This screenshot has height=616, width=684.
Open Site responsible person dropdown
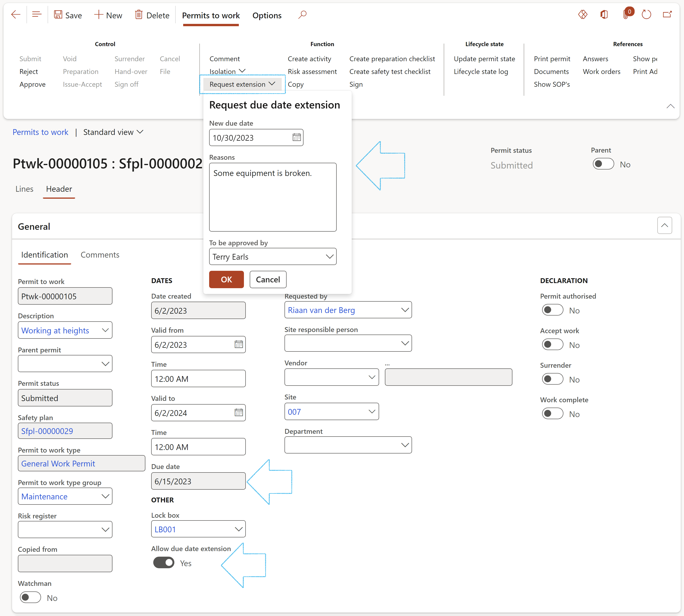pos(405,343)
